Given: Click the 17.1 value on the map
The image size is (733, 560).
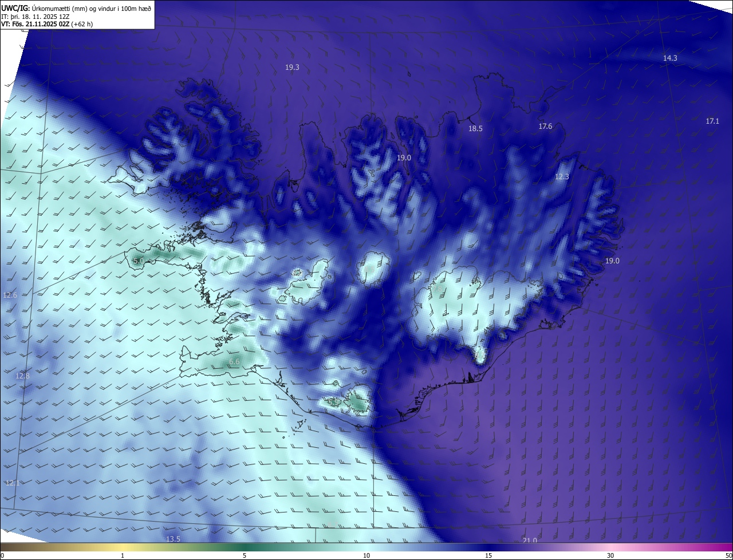Looking at the screenshot, I should [x=712, y=121].
